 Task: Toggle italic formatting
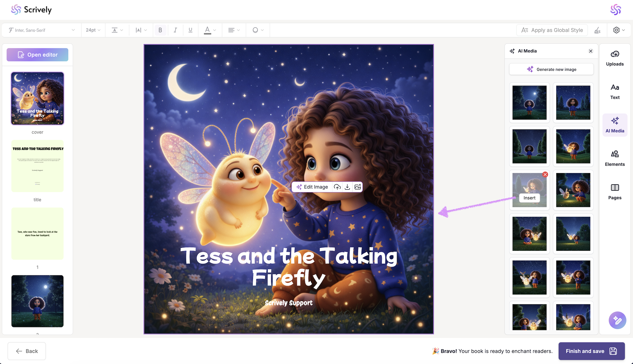click(x=175, y=30)
